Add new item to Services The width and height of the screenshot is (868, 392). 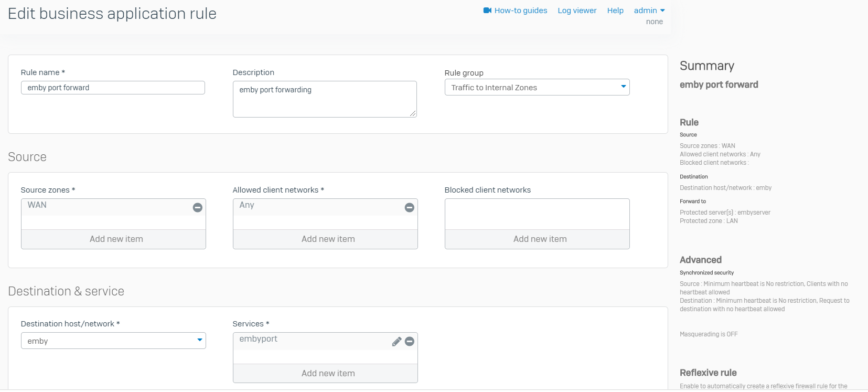[x=325, y=374]
